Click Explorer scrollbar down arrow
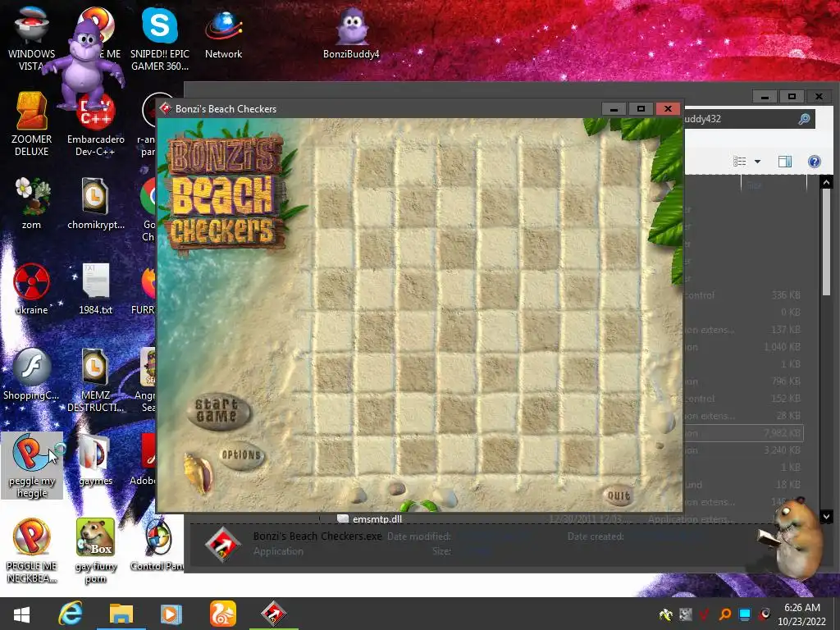840x630 pixels. click(x=826, y=517)
